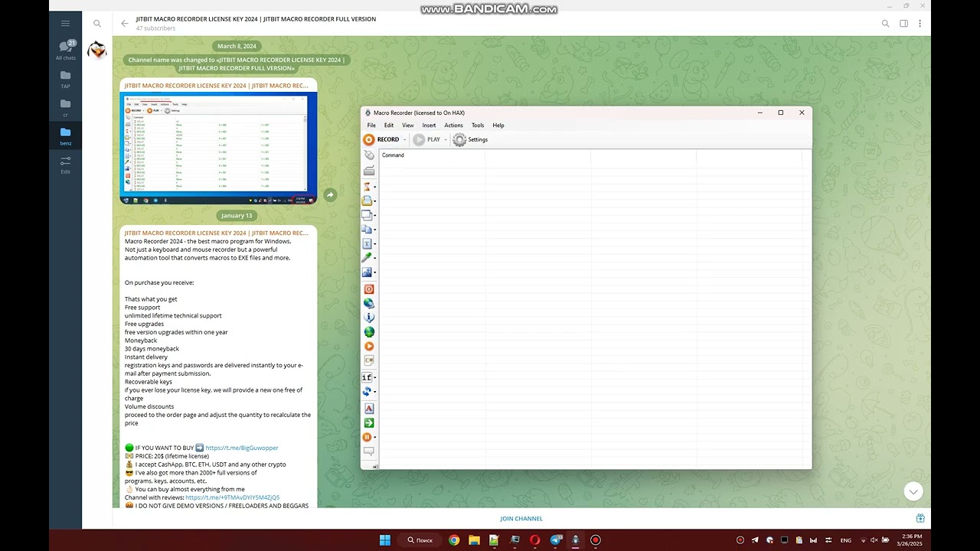Open the Actions menu in Macro Recorder
This screenshot has width=980, height=551.
[453, 126]
